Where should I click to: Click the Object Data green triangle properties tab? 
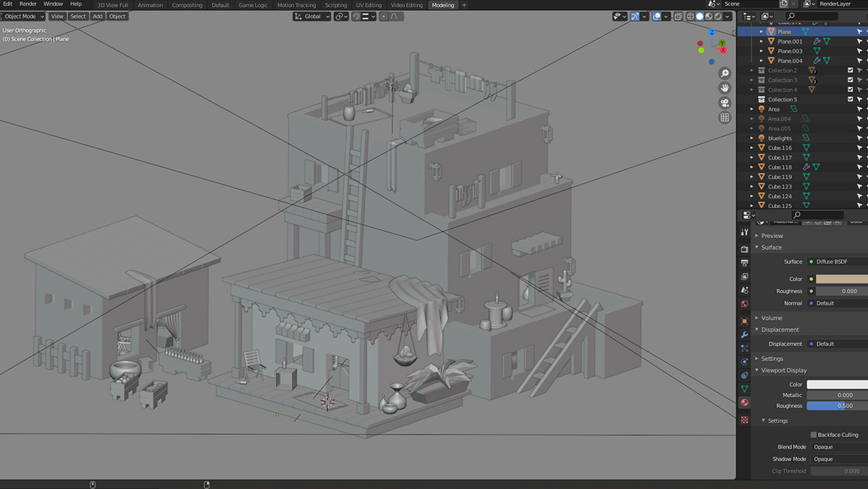pos(744,389)
